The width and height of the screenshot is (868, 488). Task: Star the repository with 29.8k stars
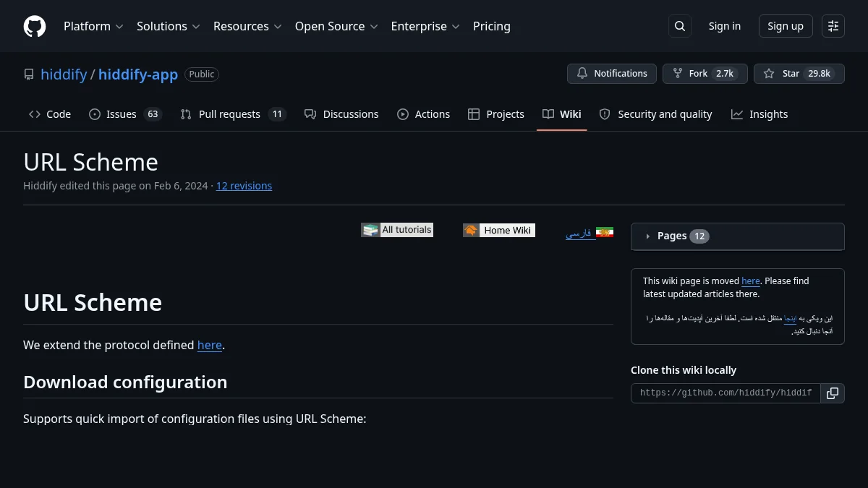pos(799,74)
